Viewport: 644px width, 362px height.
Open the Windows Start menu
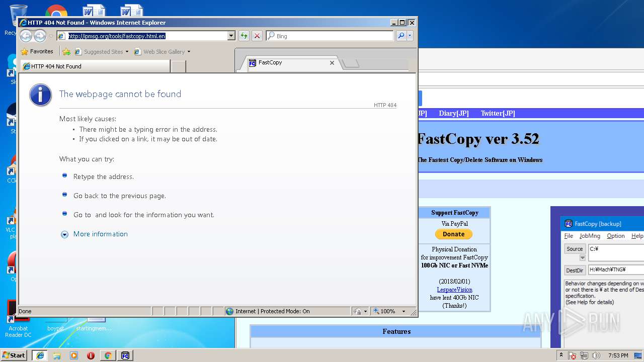(14, 355)
